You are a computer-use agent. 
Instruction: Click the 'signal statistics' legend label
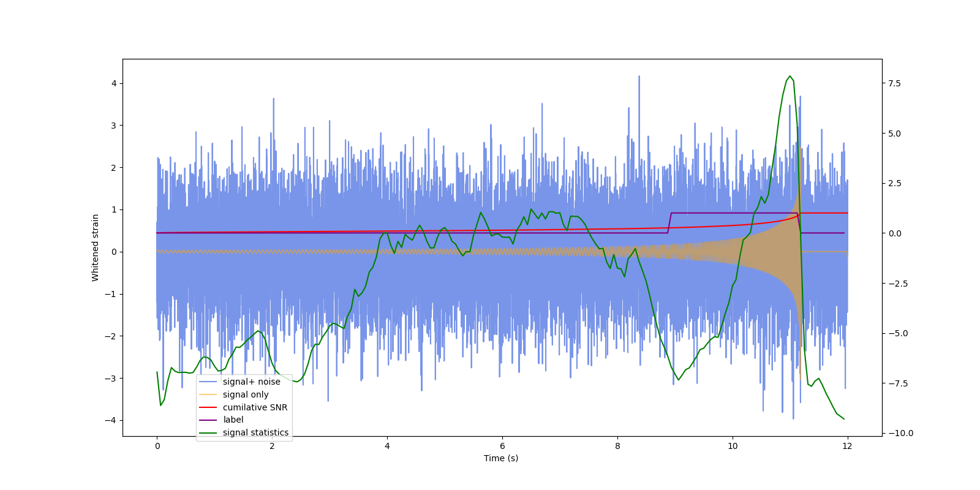coord(255,432)
